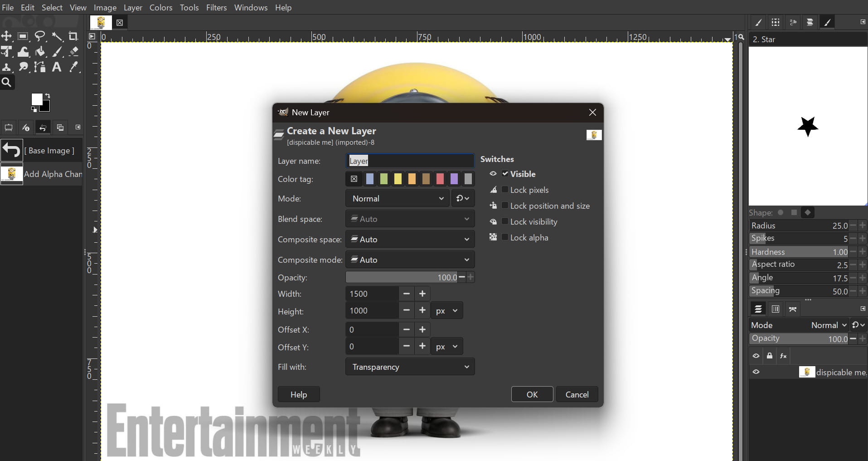Decrease the Height value with minus

(x=407, y=311)
